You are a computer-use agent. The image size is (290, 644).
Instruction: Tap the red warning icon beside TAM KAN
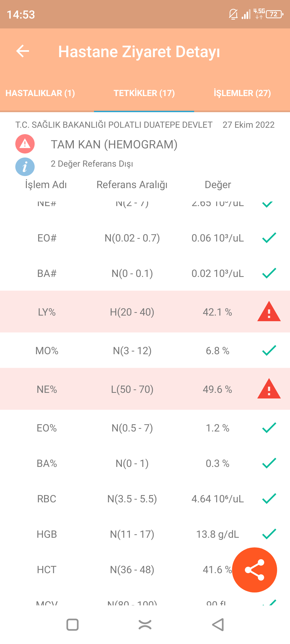tap(25, 144)
